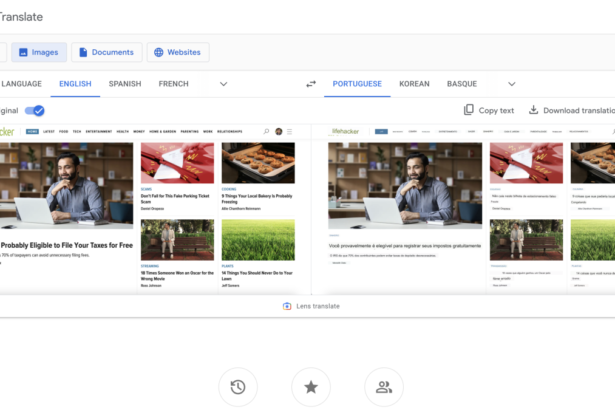Click the profile avatar in original page
Screen dimensions: 615x410
point(278,131)
